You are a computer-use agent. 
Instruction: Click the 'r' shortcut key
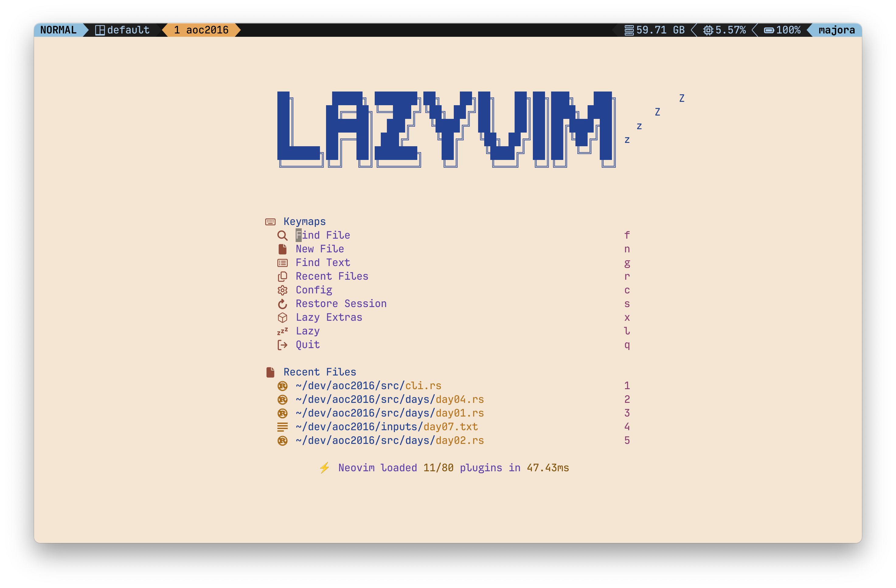[x=627, y=277]
